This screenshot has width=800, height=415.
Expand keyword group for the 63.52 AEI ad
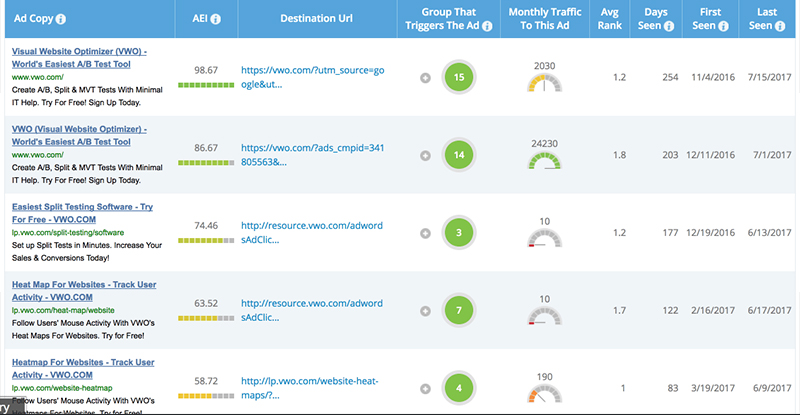pyautogui.click(x=426, y=311)
